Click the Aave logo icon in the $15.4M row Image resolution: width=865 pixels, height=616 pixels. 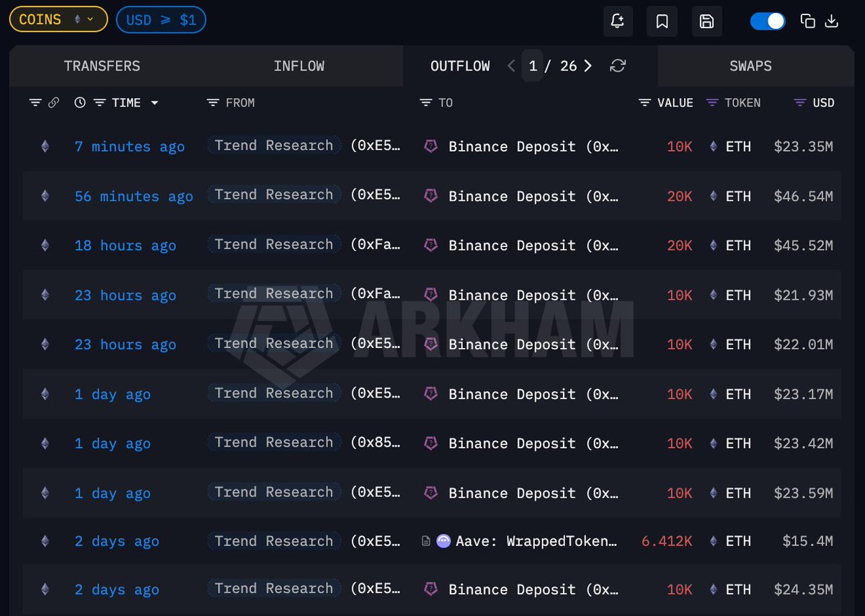pos(443,541)
